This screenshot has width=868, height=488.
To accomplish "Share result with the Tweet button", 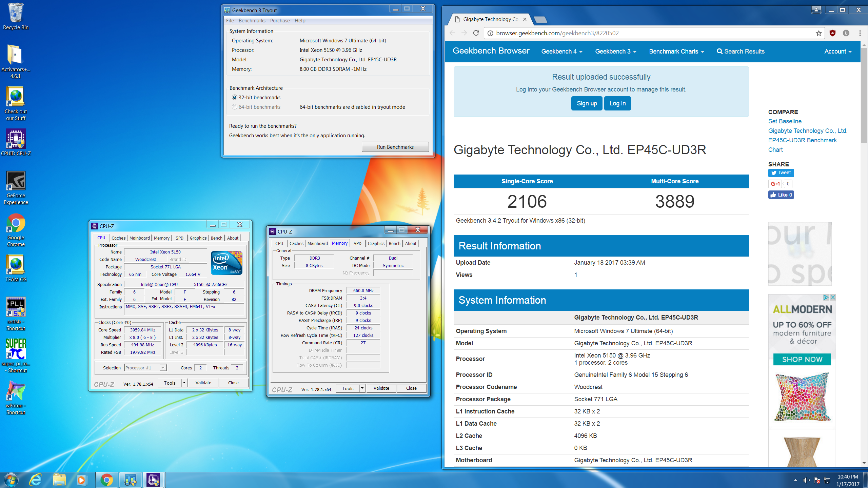I will coord(781,173).
